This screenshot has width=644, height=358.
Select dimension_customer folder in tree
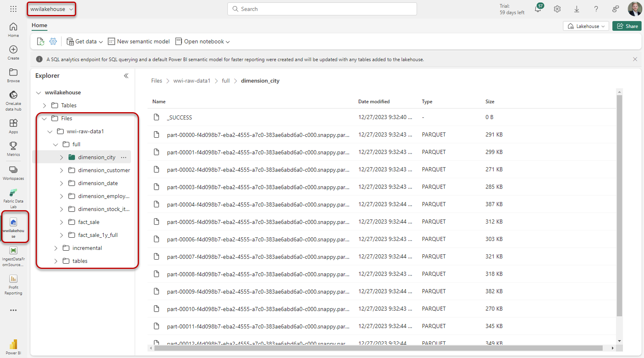104,170
